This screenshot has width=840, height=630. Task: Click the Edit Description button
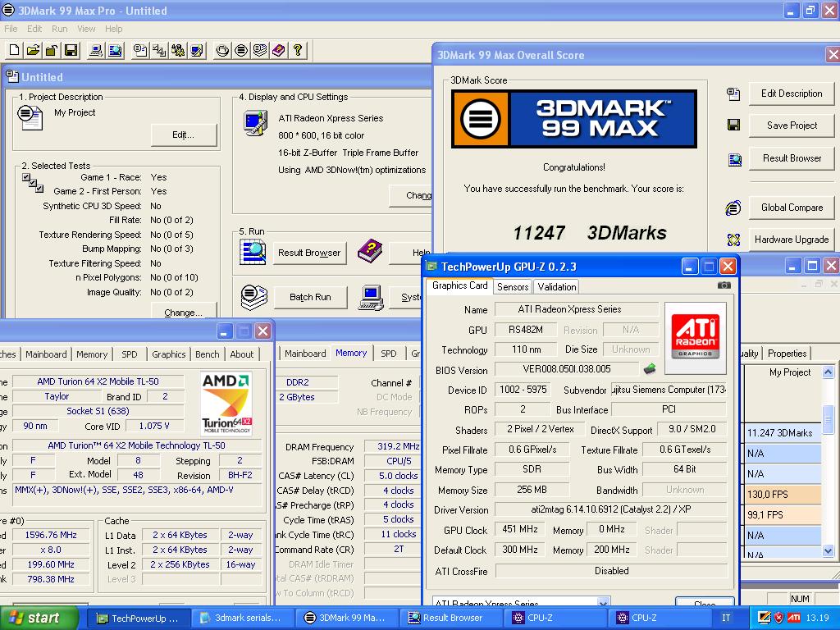point(792,94)
